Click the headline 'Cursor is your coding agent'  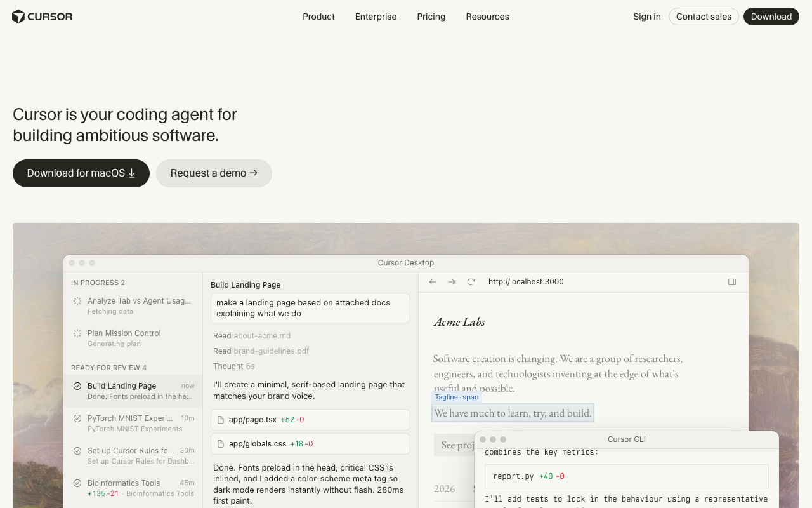(125, 124)
